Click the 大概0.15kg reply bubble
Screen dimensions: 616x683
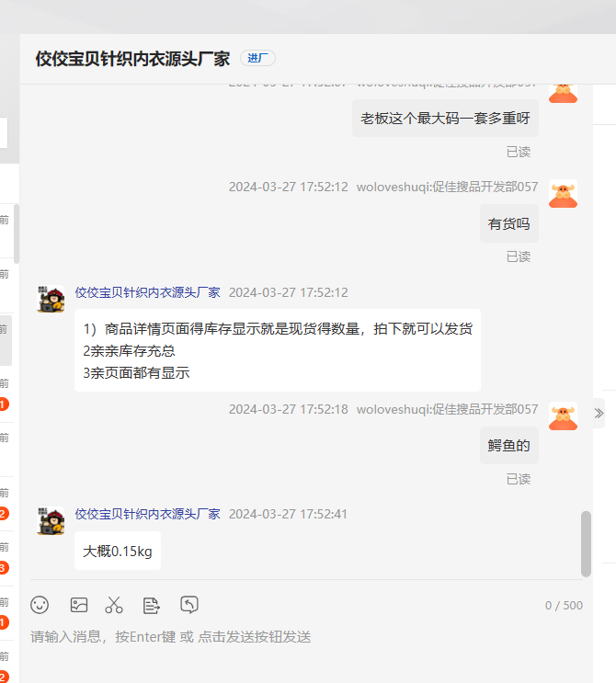(118, 551)
